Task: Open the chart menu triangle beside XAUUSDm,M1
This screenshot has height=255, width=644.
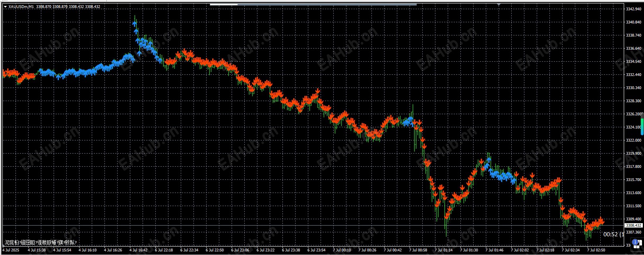Action: pyautogui.click(x=5, y=7)
